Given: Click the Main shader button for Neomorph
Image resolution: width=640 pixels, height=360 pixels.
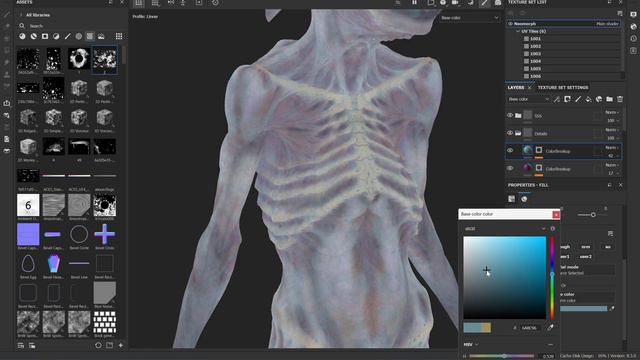Looking at the screenshot, I should coord(607,24).
